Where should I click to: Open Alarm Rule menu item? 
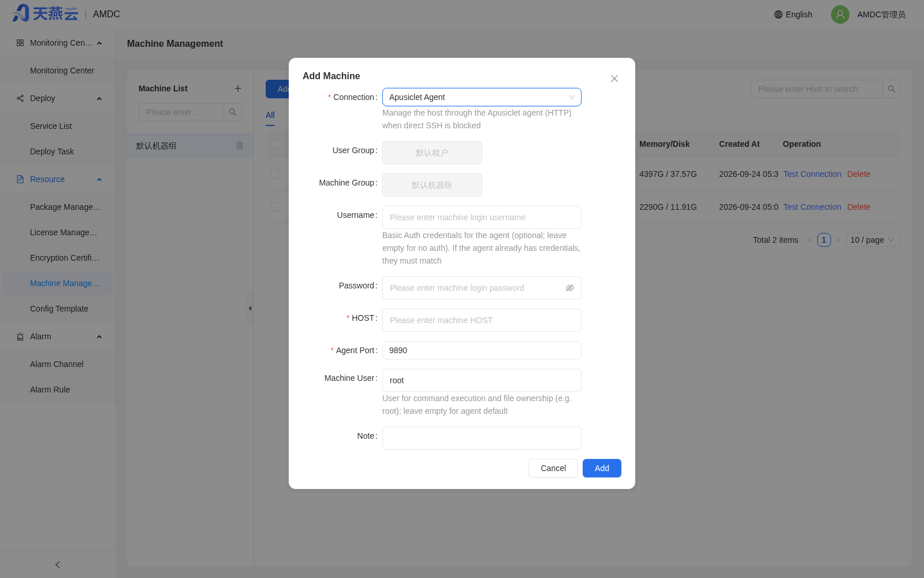[50, 390]
